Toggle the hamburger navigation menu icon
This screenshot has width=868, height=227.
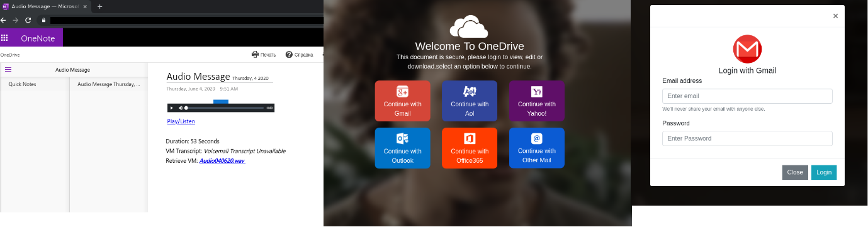point(8,70)
